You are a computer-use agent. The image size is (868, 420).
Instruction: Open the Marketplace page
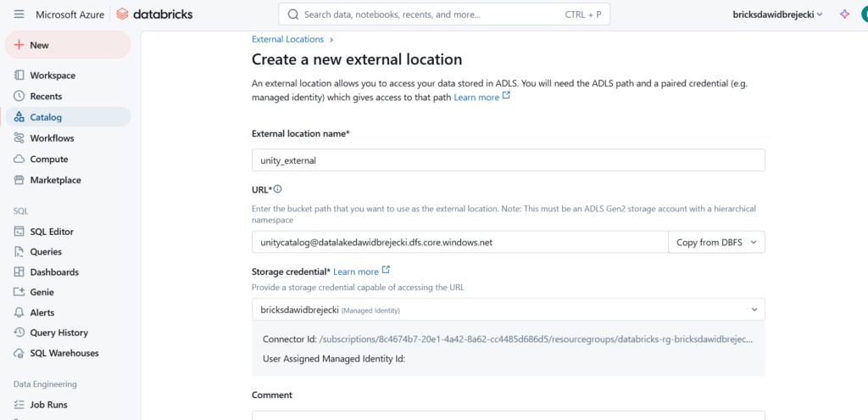click(55, 180)
